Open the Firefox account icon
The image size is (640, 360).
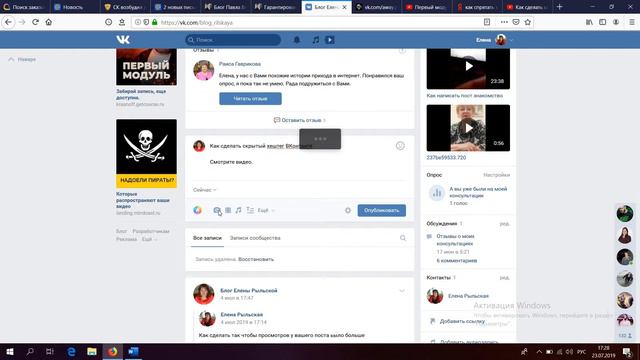point(616,22)
